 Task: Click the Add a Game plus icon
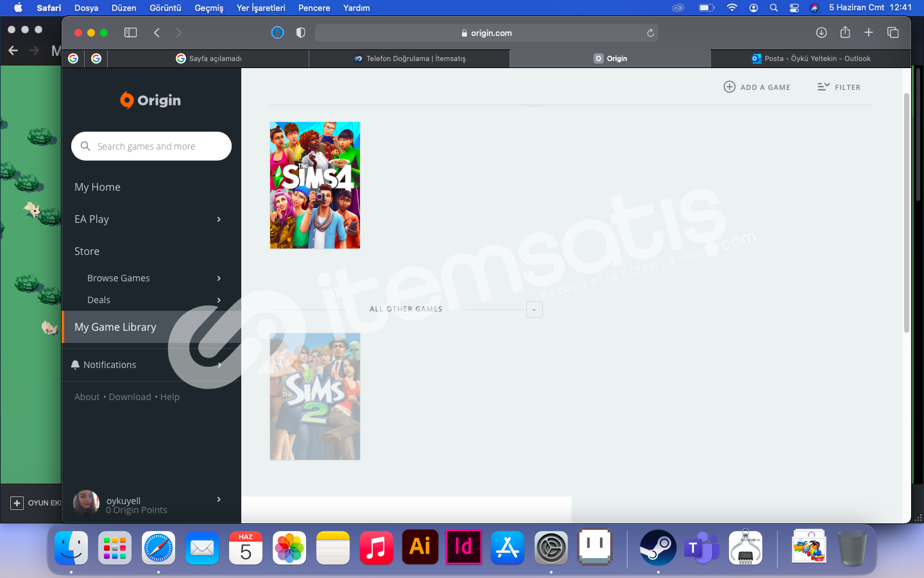[730, 87]
